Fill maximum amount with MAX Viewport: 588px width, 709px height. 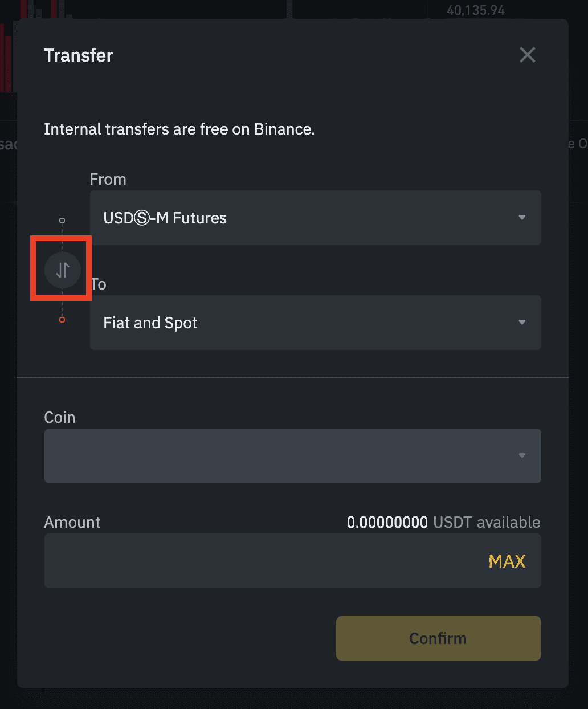(x=507, y=561)
